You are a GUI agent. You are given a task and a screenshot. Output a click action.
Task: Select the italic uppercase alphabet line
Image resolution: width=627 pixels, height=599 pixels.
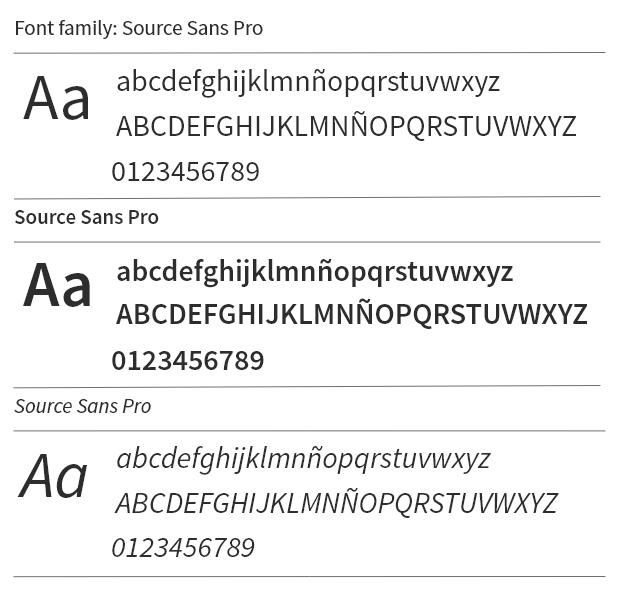(336, 502)
